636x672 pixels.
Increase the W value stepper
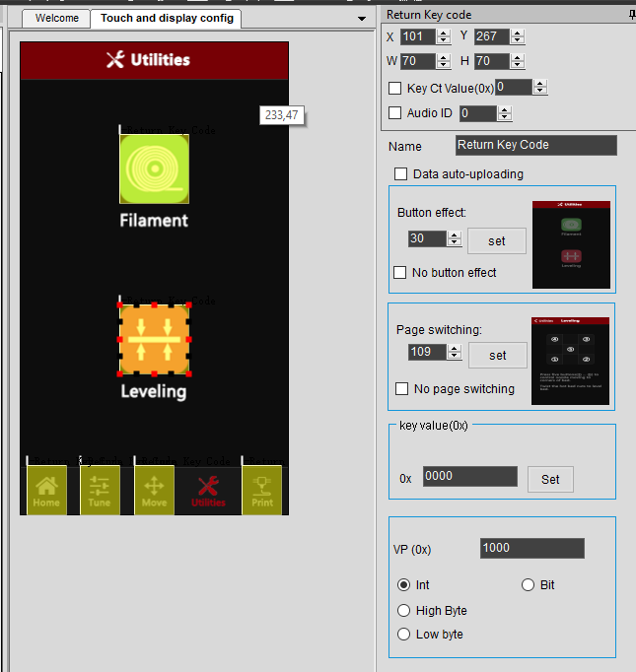click(444, 57)
